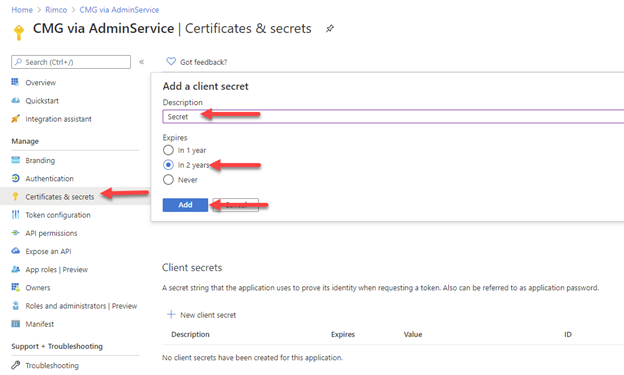Go to Home breadcrumb

22,10
